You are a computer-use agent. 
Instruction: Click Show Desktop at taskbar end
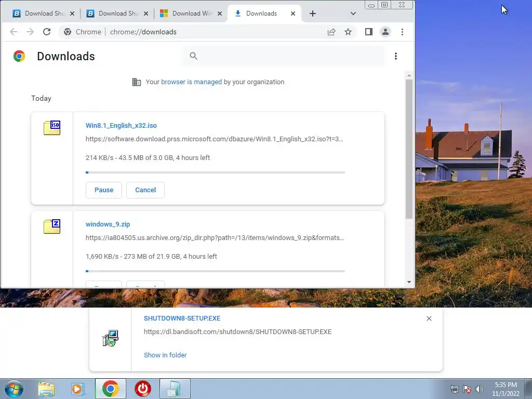(x=528, y=389)
